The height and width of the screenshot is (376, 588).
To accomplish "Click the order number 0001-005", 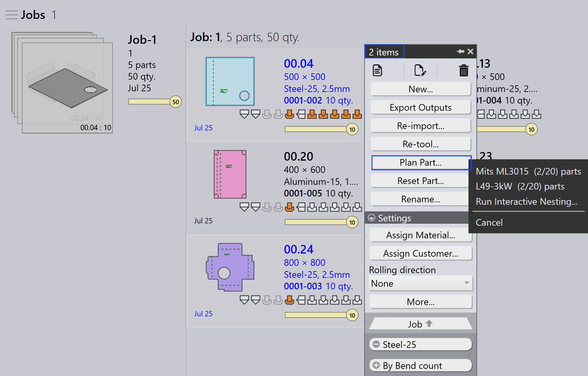I will pos(303,193).
